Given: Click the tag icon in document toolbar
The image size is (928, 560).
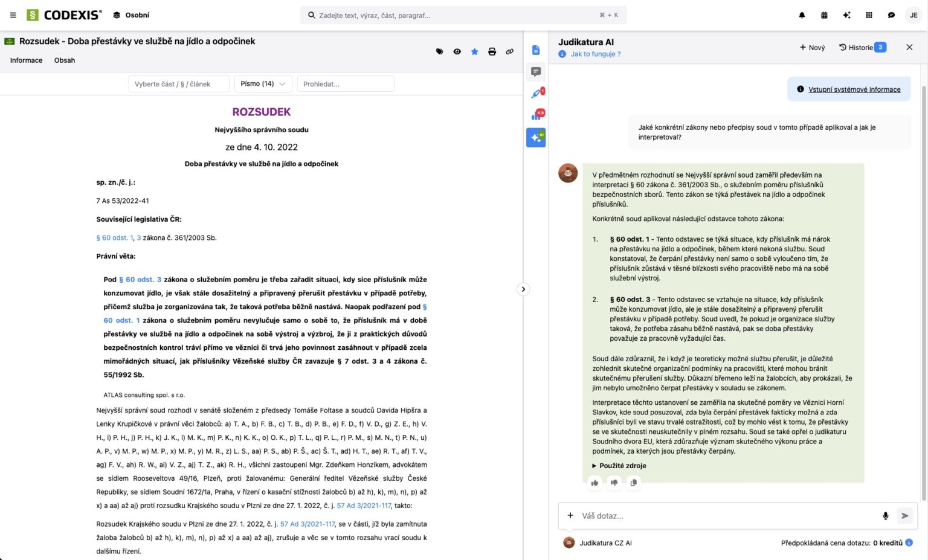Looking at the screenshot, I should [x=439, y=52].
